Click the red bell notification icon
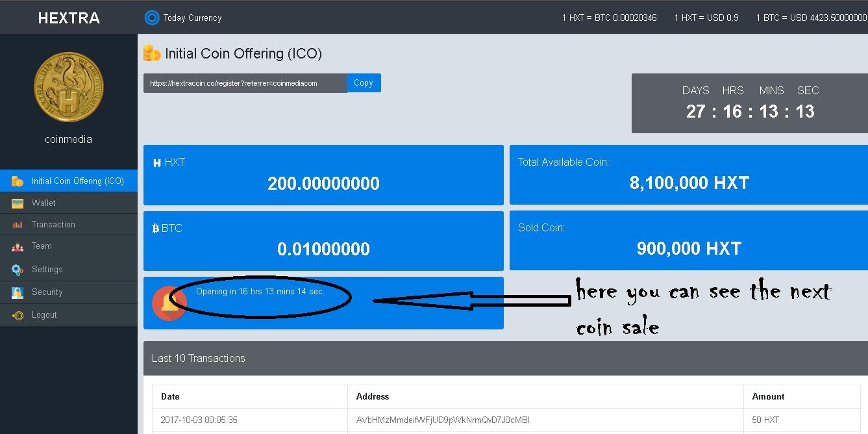The height and width of the screenshot is (434, 868). coord(169,303)
